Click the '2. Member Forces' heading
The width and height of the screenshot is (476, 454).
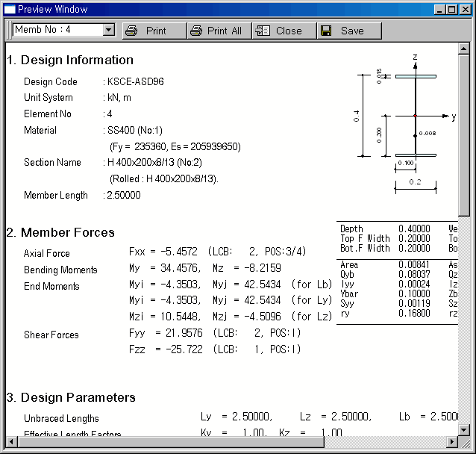pos(60,232)
